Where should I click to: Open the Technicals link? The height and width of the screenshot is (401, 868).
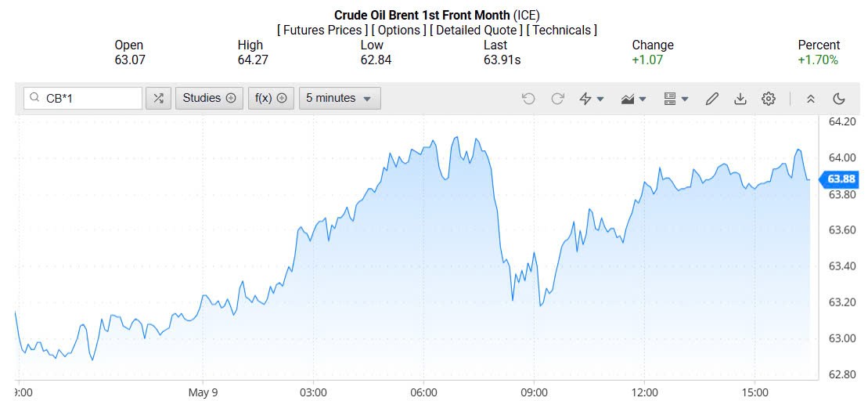tap(561, 30)
